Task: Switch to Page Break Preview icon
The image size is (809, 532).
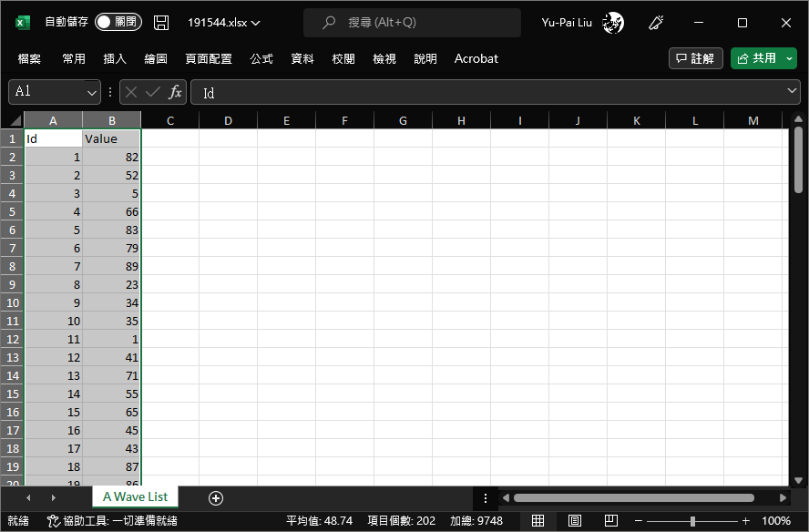Action: click(611, 521)
